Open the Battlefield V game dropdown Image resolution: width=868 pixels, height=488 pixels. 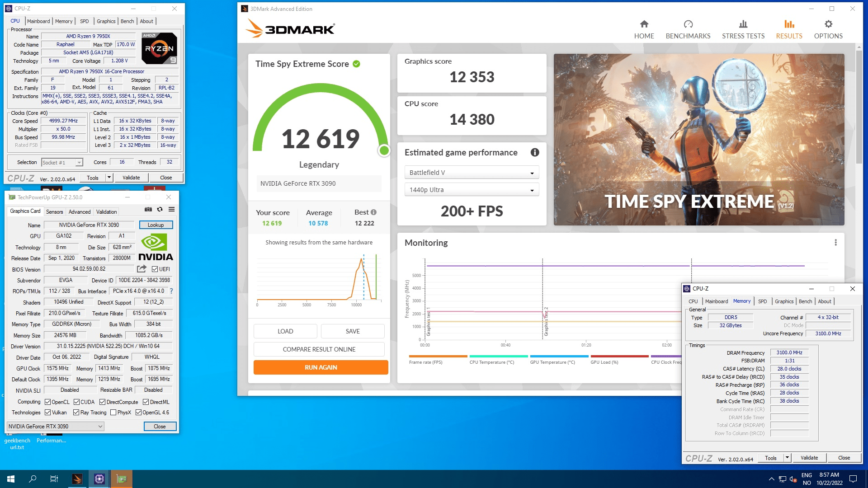click(472, 173)
